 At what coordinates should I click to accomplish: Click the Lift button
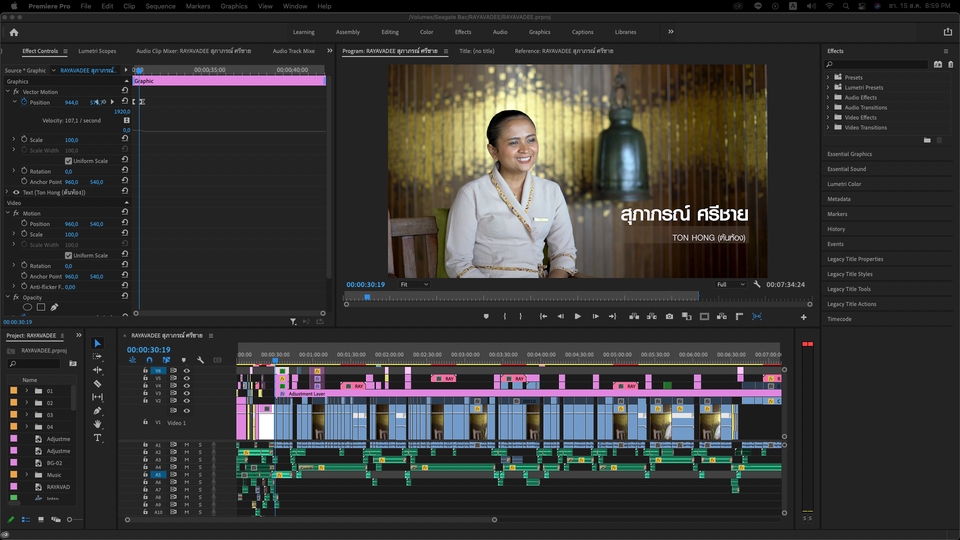(634, 317)
